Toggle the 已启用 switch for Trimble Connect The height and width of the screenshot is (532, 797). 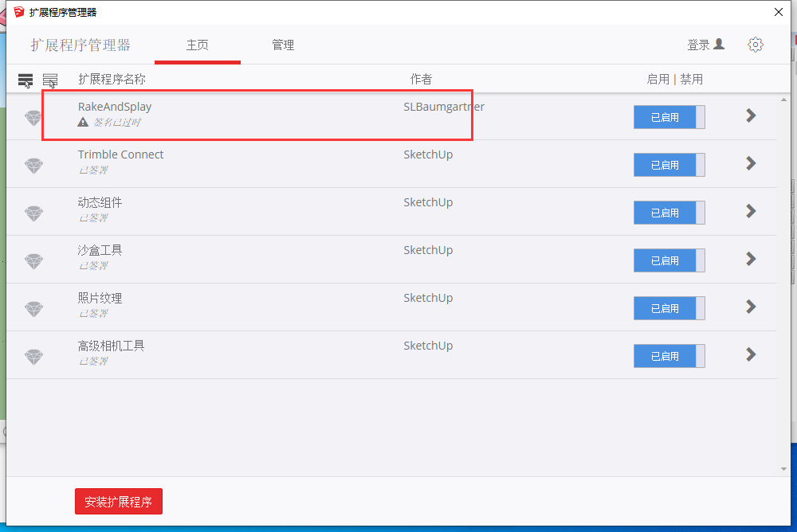tap(669, 165)
